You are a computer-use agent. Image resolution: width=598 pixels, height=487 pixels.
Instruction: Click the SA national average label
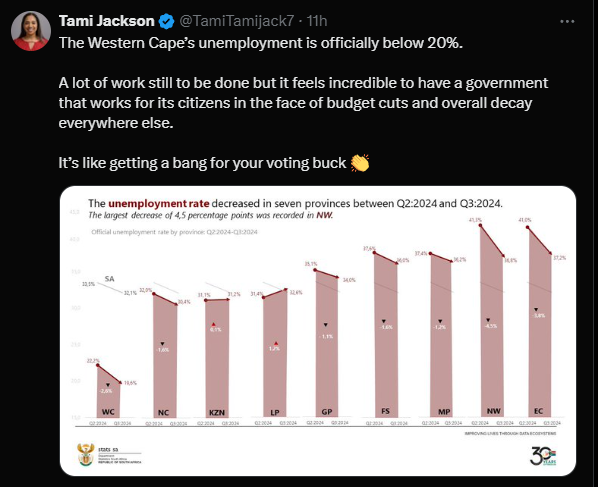click(x=109, y=279)
